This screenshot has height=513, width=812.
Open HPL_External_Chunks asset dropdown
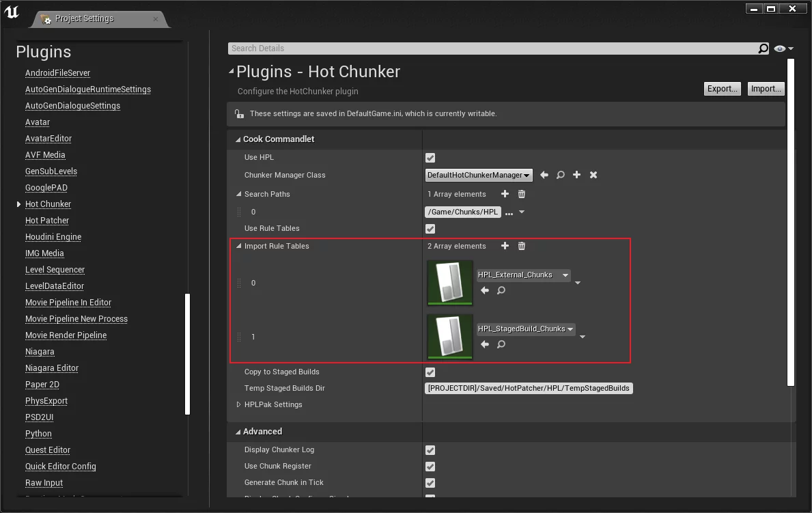pyautogui.click(x=523, y=275)
